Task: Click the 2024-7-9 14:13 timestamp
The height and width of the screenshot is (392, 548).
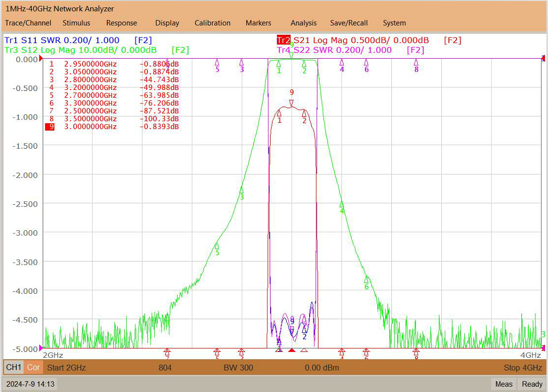Action: (x=30, y=384)
